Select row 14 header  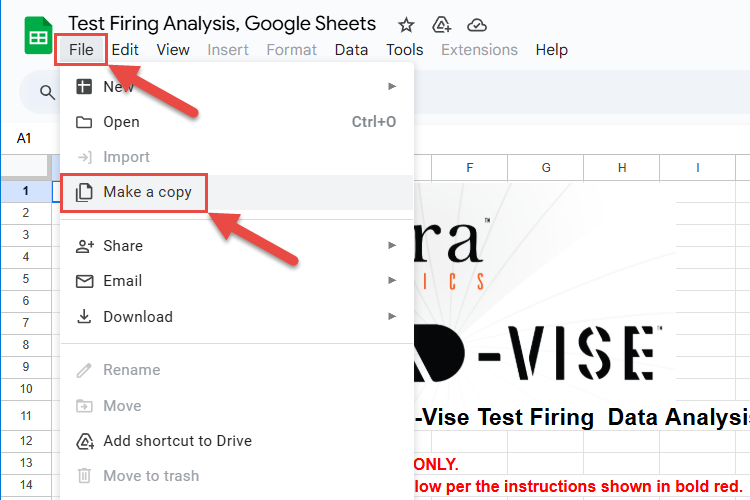[26, 485]
